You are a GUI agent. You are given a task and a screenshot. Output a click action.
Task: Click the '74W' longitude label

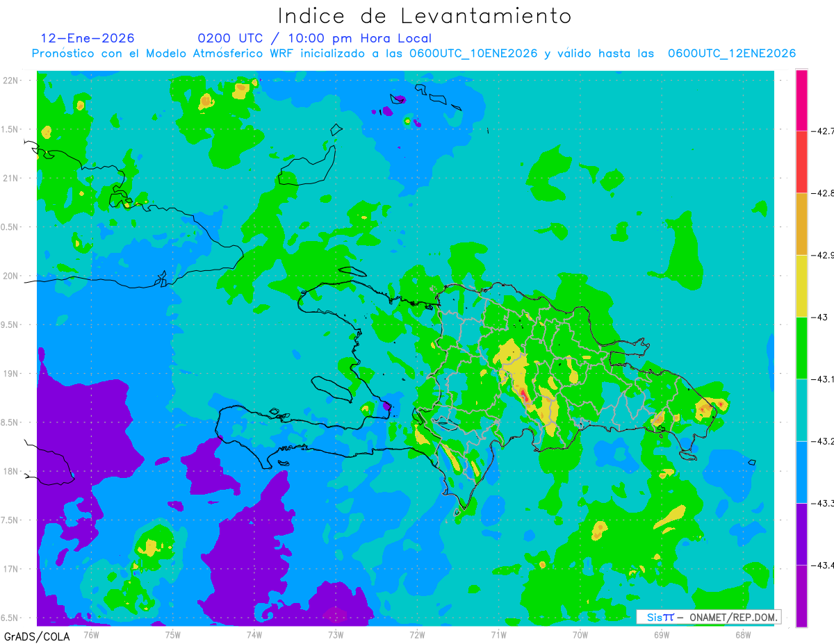tap(254, 634)
